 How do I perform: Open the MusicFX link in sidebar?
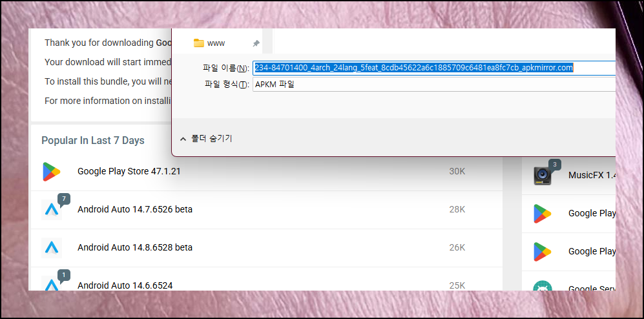pyautogui.click(x=592, y=175)
